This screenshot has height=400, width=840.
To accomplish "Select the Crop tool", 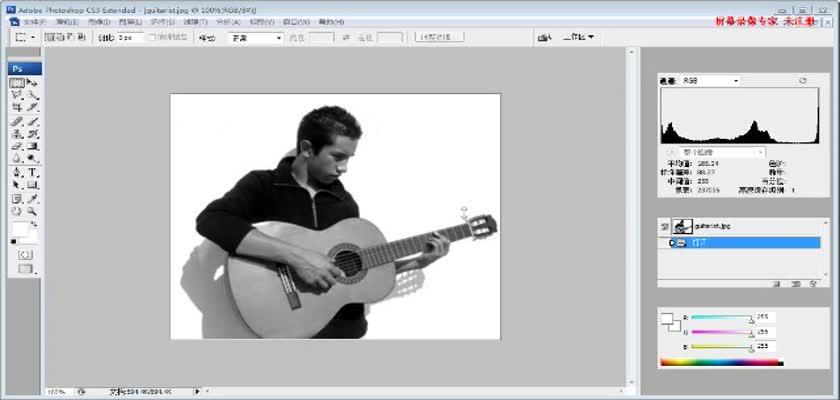I will point(17,108).
